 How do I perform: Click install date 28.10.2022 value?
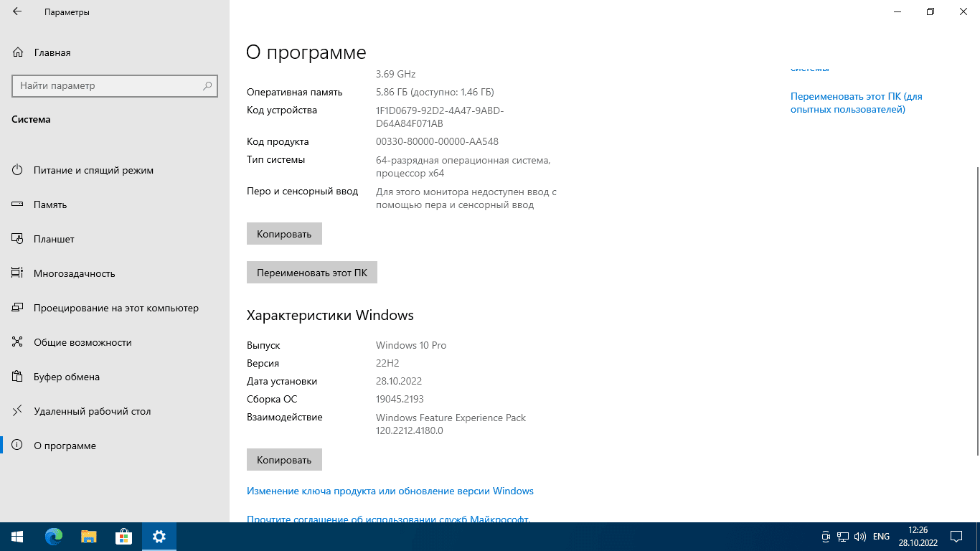(x=399, y=382)
